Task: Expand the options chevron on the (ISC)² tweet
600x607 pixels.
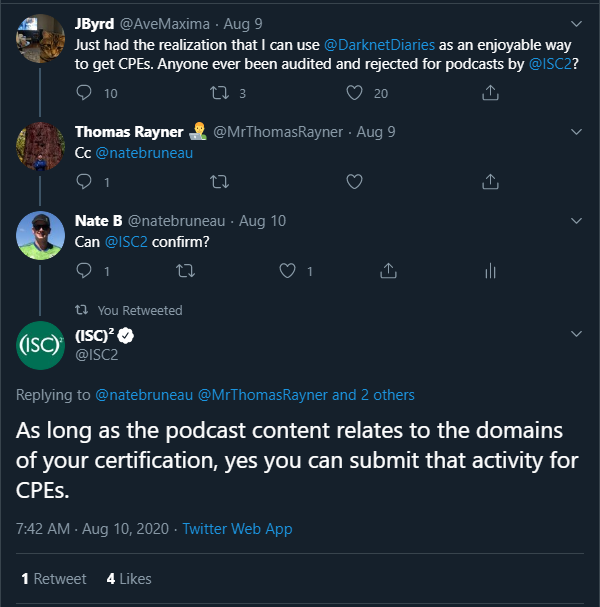Action: coord(576,334)
